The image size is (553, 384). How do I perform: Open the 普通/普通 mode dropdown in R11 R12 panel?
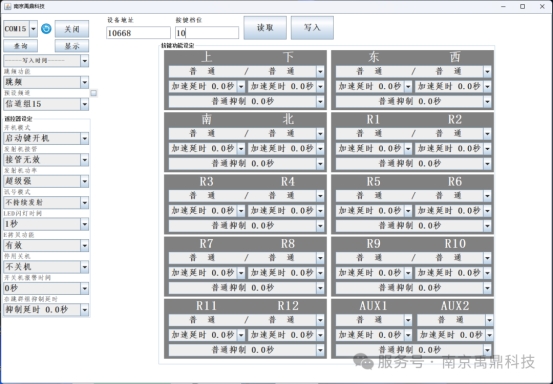(x=246, y=320)
